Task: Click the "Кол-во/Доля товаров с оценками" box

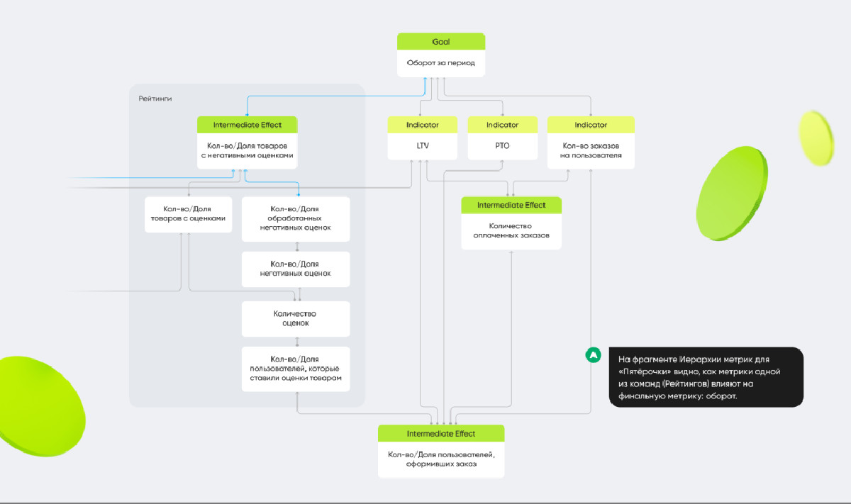Action: pyautogui.click(x=188, y=214)
